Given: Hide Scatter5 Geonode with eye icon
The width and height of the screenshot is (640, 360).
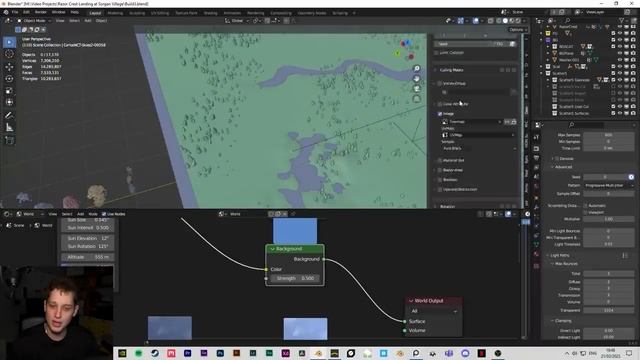Looking at the screenshot, I should coord(620,80).
